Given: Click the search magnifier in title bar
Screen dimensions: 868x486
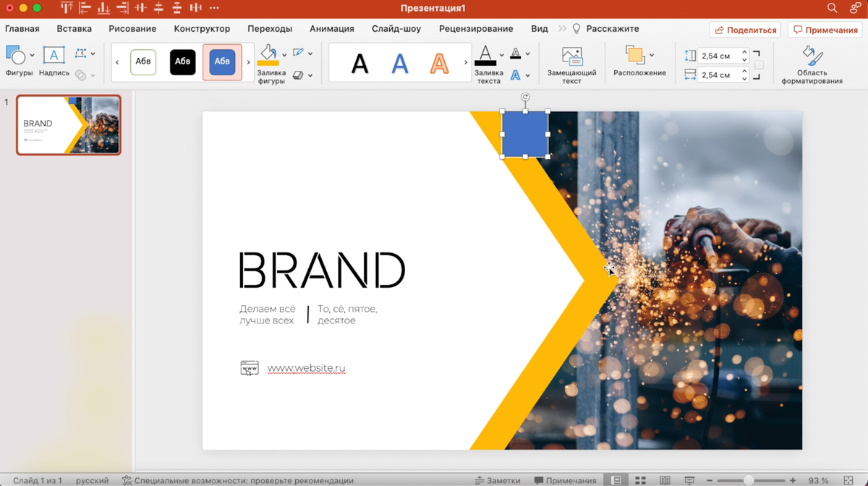Looking at the screenshot, I should click(832, 8).
